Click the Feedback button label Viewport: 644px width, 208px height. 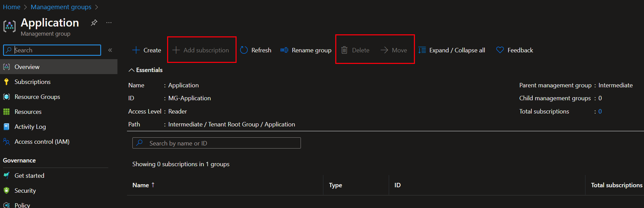[520, 50]
